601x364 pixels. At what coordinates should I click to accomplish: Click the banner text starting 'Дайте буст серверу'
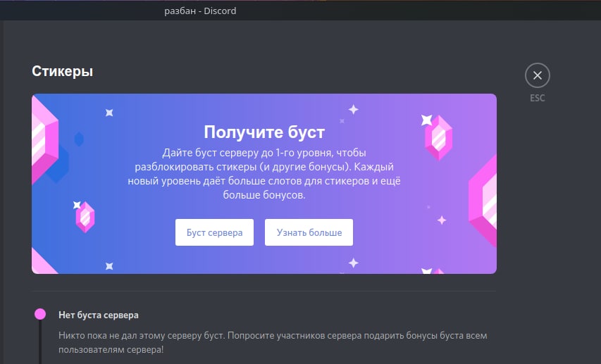tap(264, 174)
